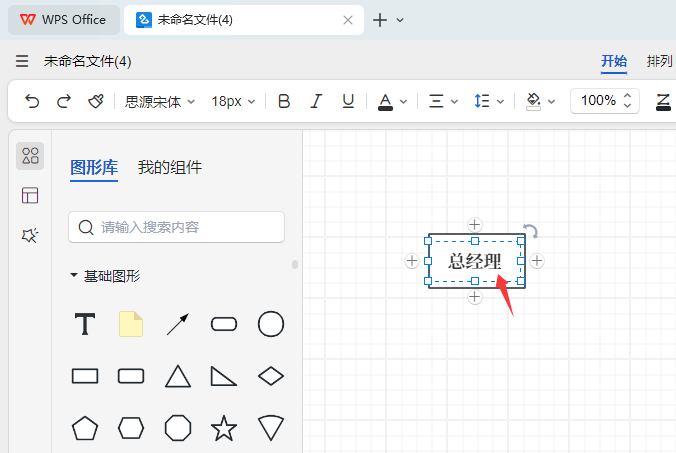Switch to the 开始 ribbon tab
676x453 pixels.
(614, 61)
